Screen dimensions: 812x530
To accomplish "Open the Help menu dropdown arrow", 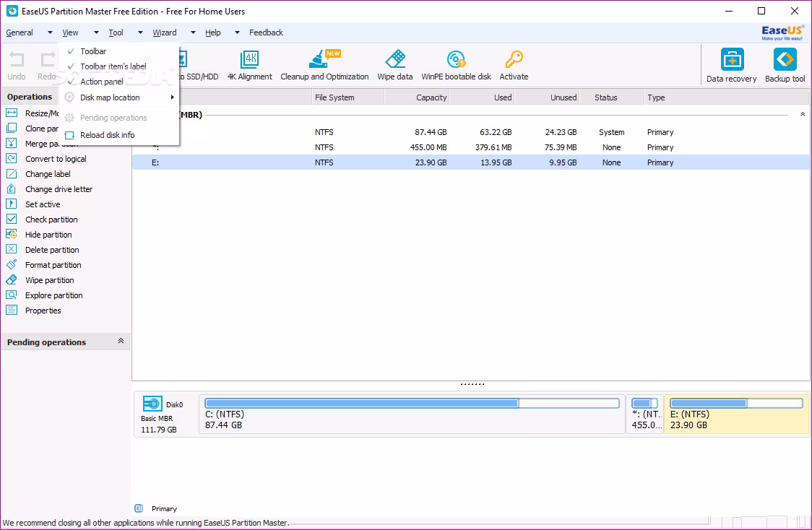I will 237,32.
